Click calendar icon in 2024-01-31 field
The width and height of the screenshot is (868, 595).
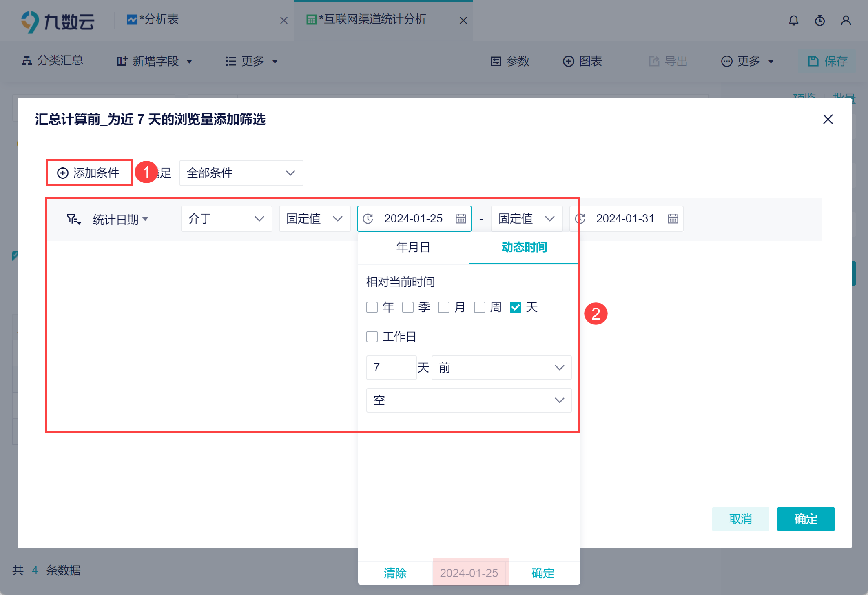tap(673, 219)
